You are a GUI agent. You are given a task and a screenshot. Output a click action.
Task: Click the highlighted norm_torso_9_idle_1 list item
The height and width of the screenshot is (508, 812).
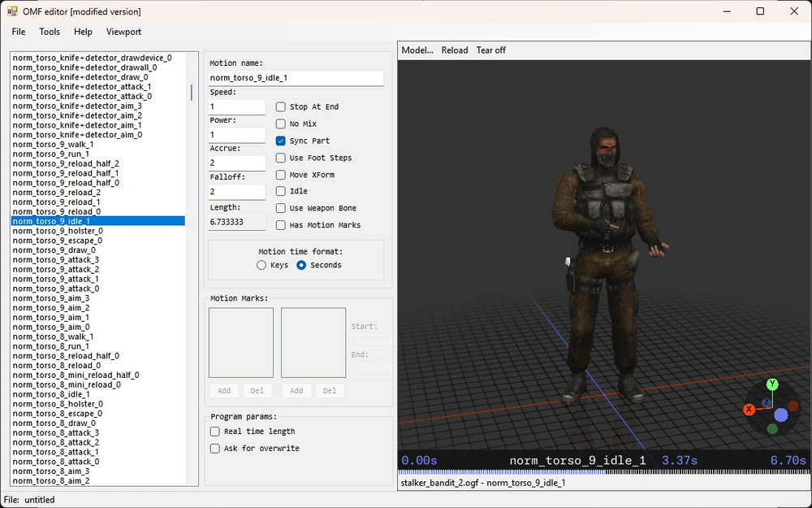coord(98,221)
